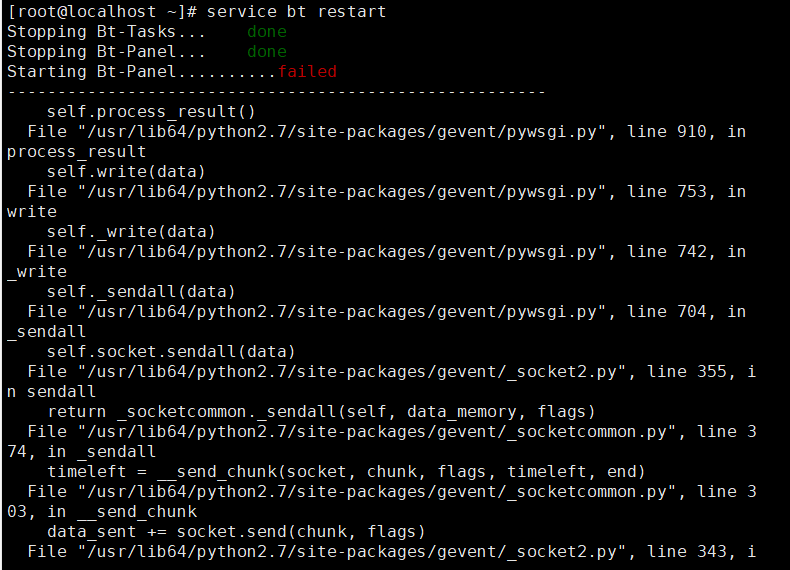Click the '[root@localhost ~]#' shell prompt

click(x=102, y=12)
